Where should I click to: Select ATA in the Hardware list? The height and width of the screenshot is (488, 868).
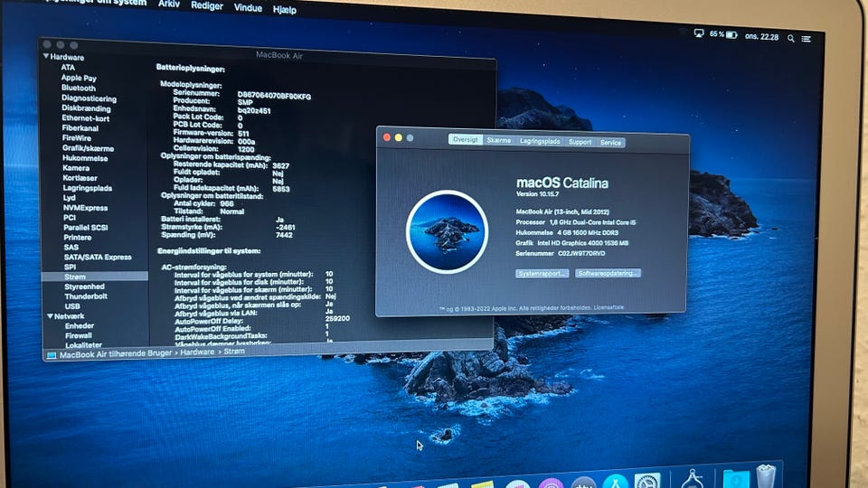pyautogui.click(x=68, y=67)
